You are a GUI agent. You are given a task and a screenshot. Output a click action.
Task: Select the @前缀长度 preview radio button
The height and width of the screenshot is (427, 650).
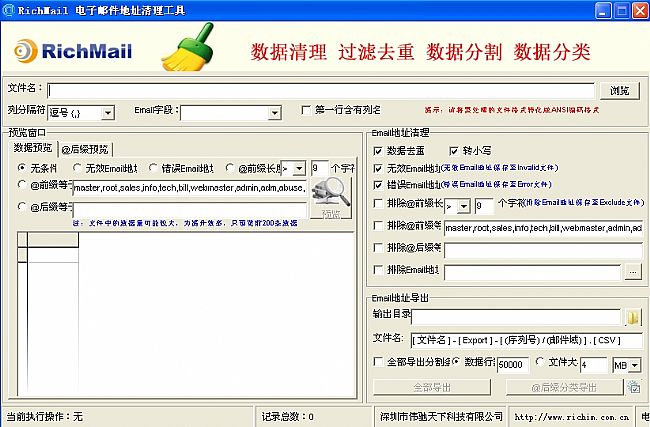point(230,167)
